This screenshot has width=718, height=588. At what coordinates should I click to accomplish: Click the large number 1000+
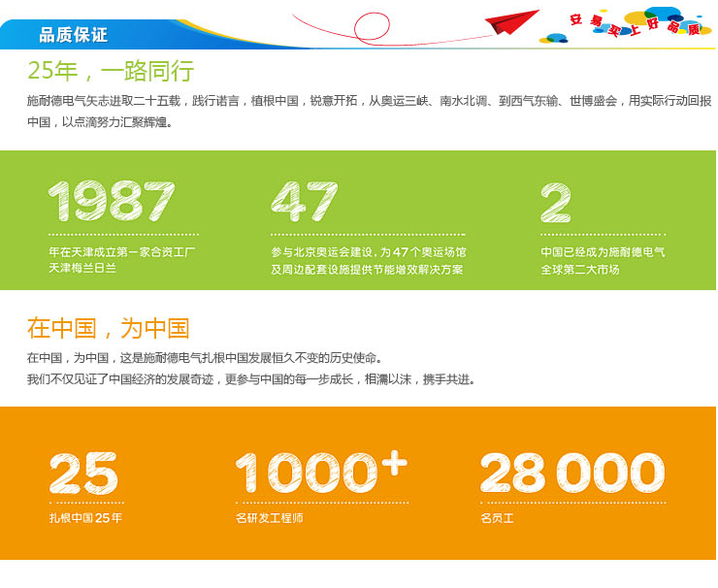click(x=321, y=472)
